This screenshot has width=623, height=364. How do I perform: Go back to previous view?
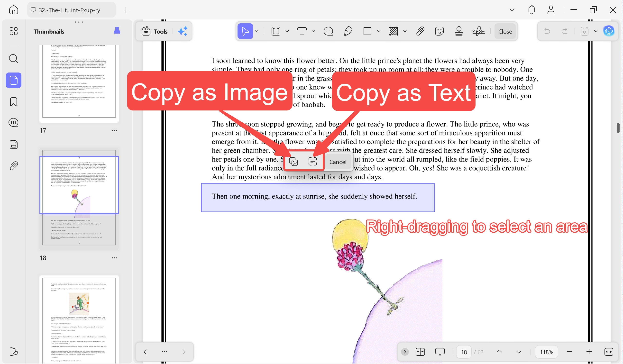145,352
